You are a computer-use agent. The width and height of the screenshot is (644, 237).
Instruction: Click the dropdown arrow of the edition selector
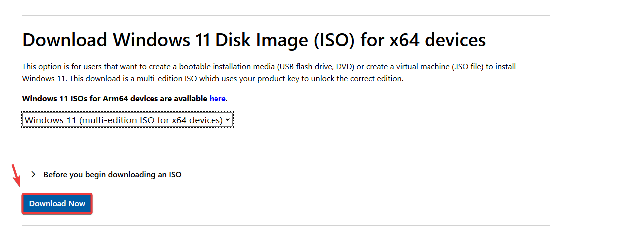click(228, 120)
